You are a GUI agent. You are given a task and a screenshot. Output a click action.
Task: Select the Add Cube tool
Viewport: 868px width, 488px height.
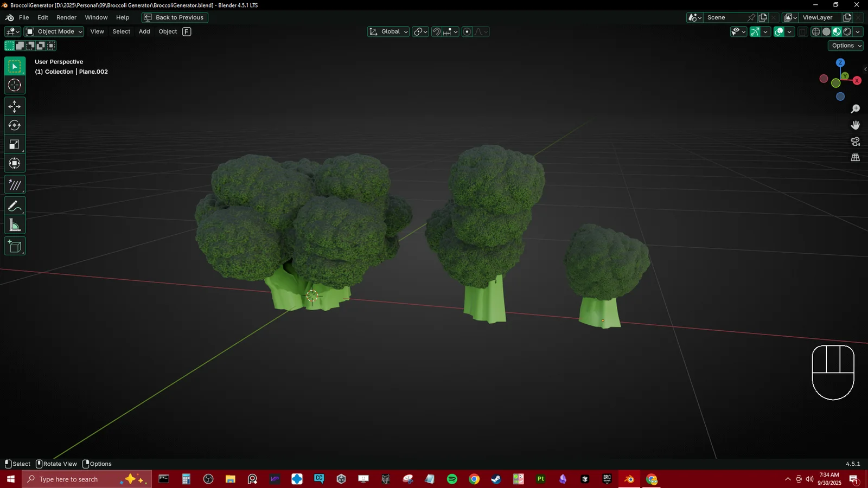click(x=15, y=247)
